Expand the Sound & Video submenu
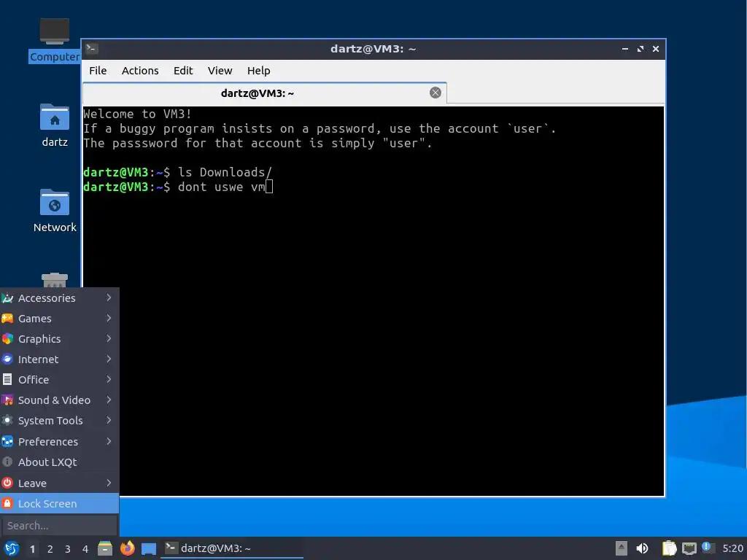Screen dimensions: 747x560 coord(59,400)
